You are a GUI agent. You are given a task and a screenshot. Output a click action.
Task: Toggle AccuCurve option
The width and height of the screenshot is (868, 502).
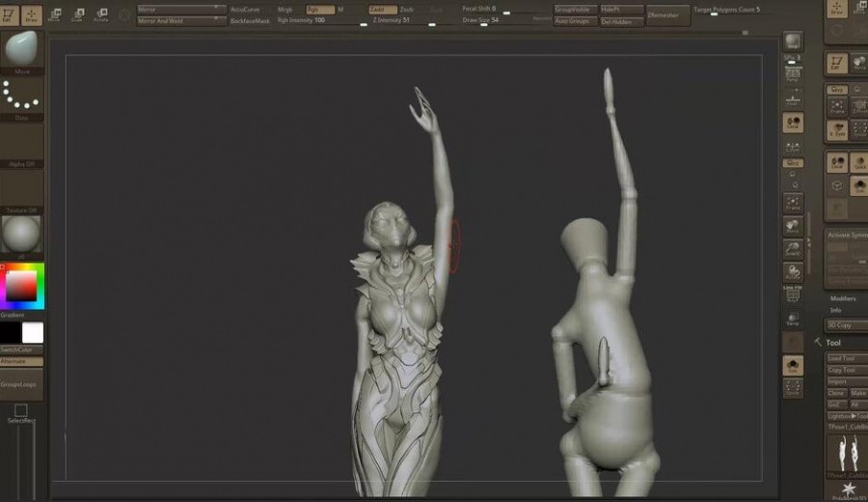coord(245,10)
